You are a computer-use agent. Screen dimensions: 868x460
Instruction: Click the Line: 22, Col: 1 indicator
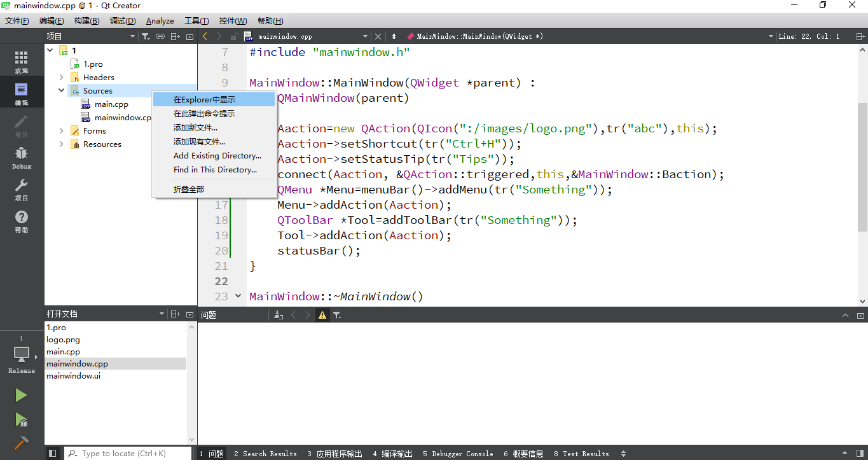[x=809, y=36]
